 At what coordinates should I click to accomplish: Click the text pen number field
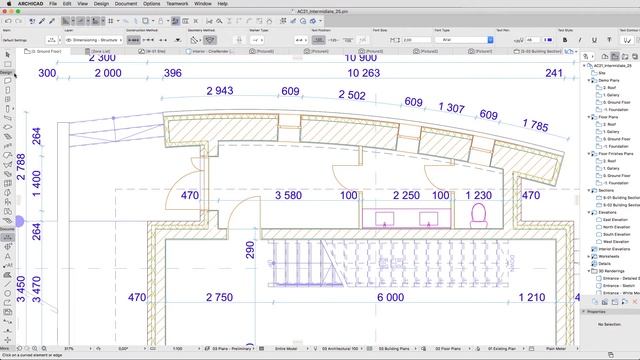532,40
